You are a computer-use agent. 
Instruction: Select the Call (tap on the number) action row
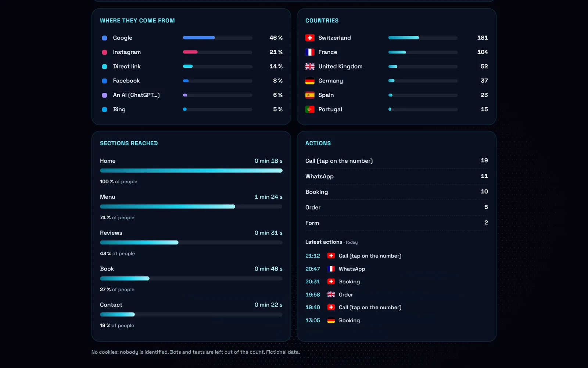pos(397,161)
